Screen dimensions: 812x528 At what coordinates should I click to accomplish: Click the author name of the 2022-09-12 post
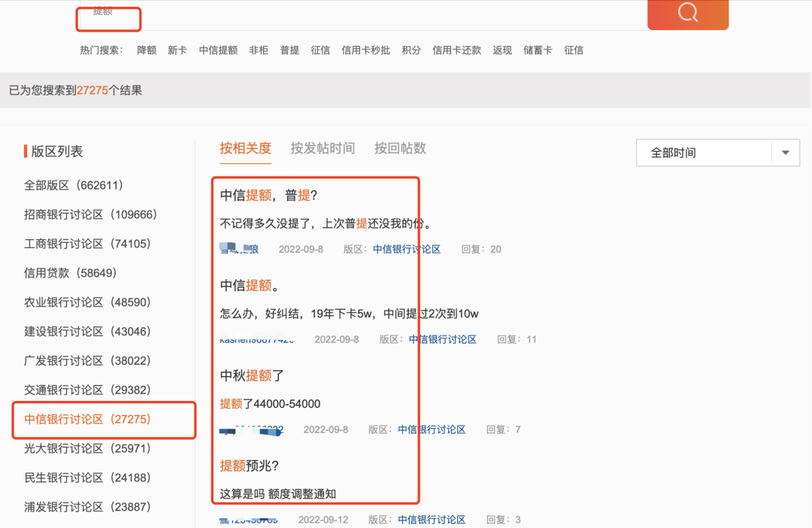tap(249, 520)
